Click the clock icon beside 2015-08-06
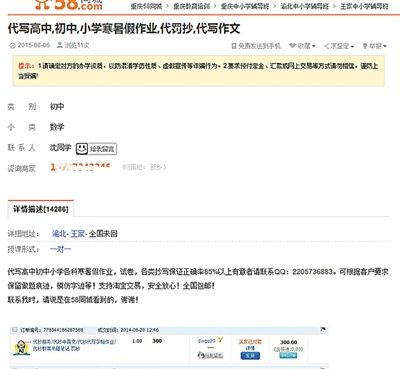The height and width of the screenshot is (369, 400). [x=13, y=46]
